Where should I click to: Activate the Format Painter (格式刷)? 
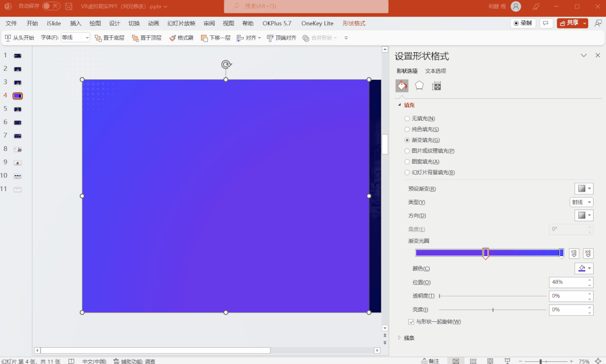point(181,38)
